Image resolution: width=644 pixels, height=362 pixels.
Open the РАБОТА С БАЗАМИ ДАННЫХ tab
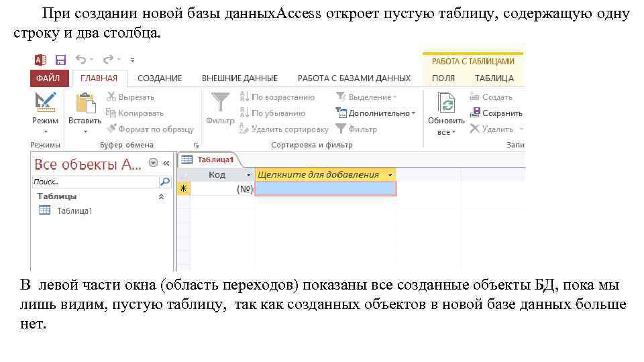pyautogui.click(x=354, y=78)
